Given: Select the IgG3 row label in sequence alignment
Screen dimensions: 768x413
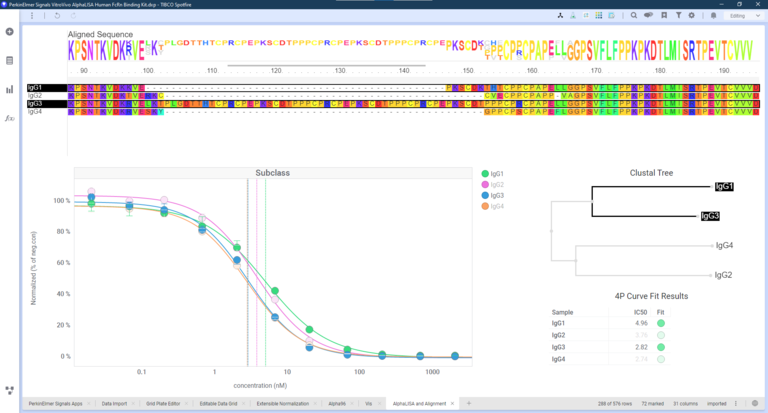Looking at the screenshot, I should click(35, 104).
